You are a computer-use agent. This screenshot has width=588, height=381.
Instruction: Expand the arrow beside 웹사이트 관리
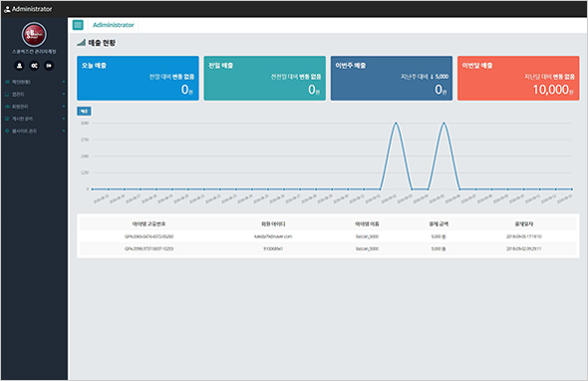point(64,131)
